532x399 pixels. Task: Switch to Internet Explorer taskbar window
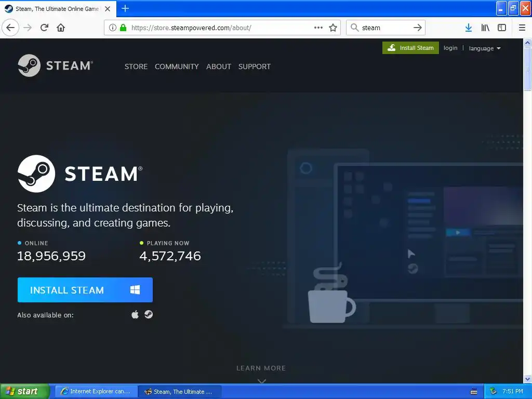(96, 392)
